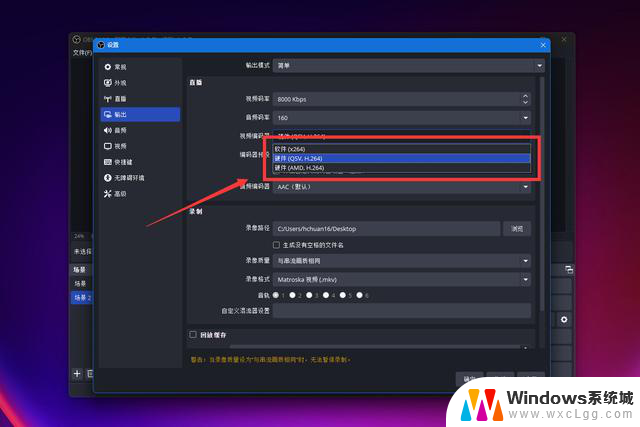Click the recording path field C:/Users/hchuan16/Desktop
Image resolution: width=640 pixels, height=427 pixels.
click(x=387, y=229)
